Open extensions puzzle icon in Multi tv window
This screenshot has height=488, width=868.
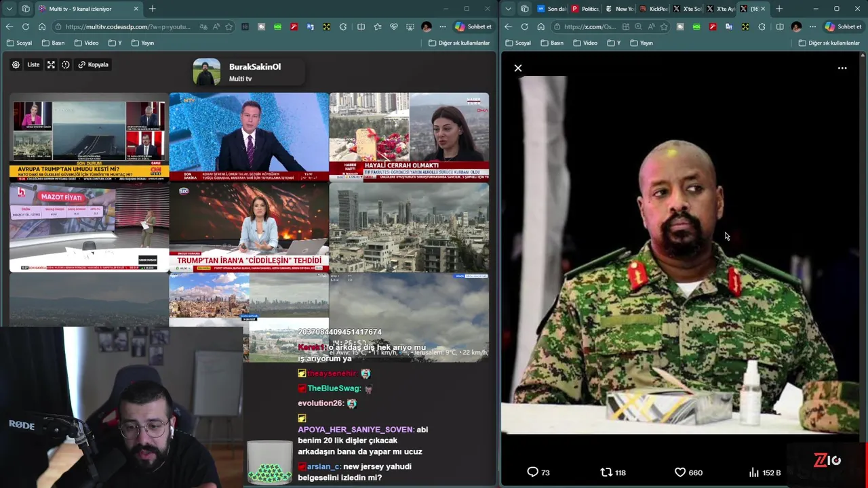click(x=343, y=26)
